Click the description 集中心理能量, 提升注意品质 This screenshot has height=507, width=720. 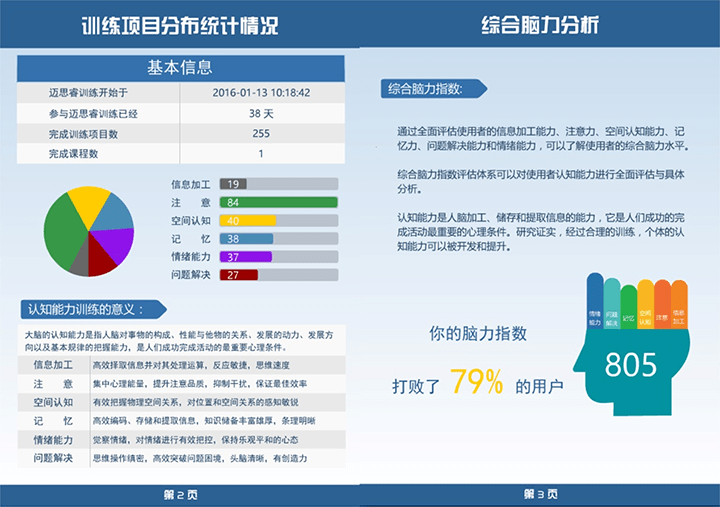pos(200,383)
